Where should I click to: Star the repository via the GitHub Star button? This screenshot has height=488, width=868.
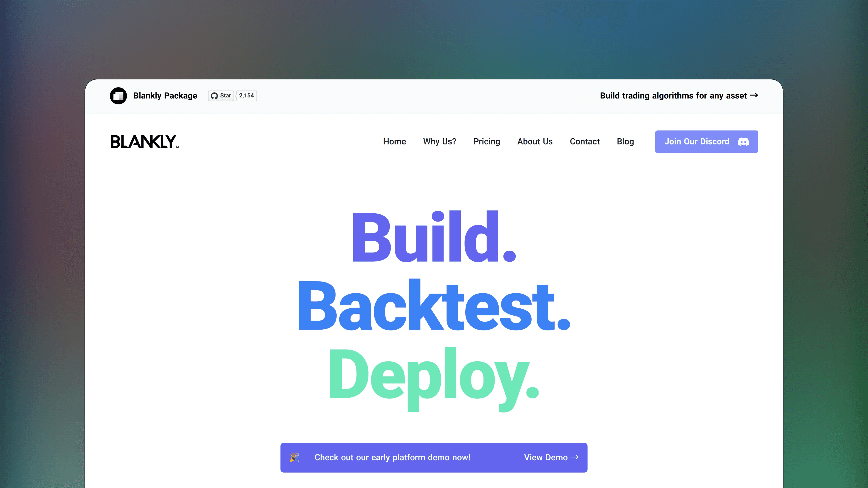coord(221,96)
